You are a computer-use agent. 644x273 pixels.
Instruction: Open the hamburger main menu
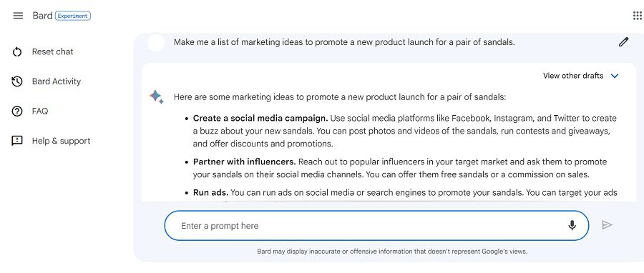pos(18,16)
